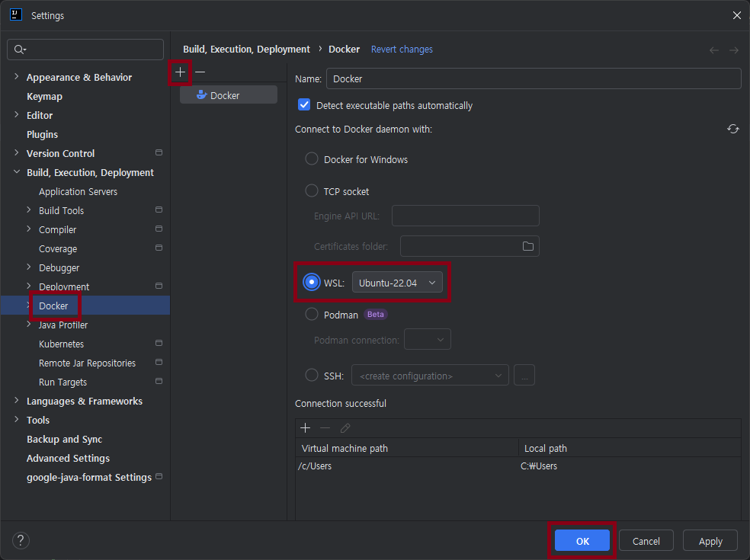
Task: Open the SSH create configuration dropdown
Action: [429, 376]
